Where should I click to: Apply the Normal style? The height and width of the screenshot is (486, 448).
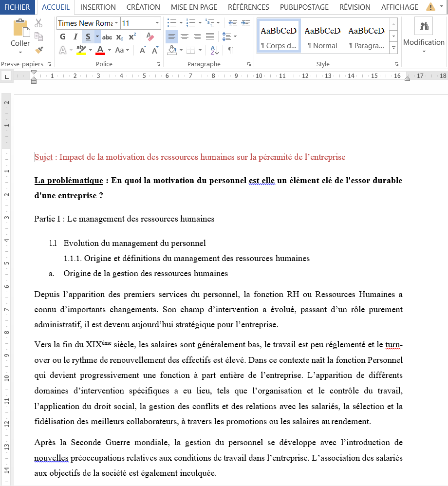(x=322, y=36)
